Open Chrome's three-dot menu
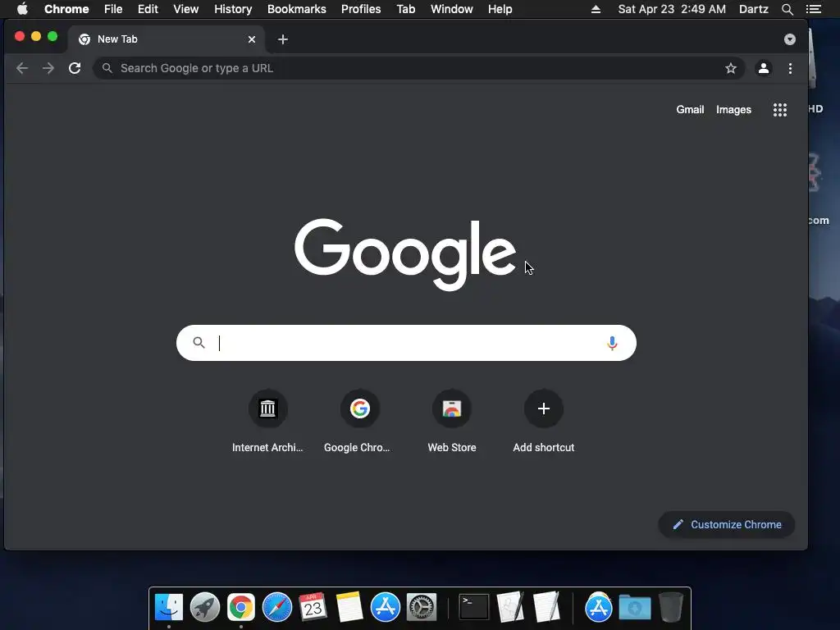The image size is (840, 630). pos(790,68)
